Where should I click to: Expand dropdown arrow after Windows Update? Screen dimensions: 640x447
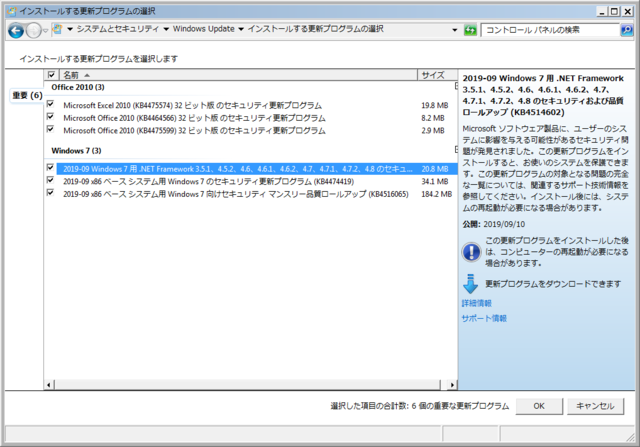[241, 29]
